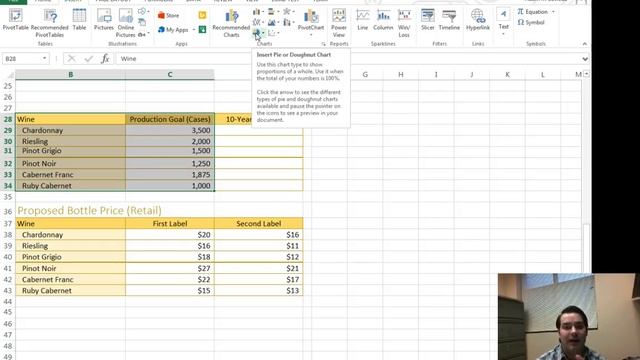Insert a Timeline filter
Viewport: 640px width, 360px height.
pyautogui.click(x=449, y=20)
